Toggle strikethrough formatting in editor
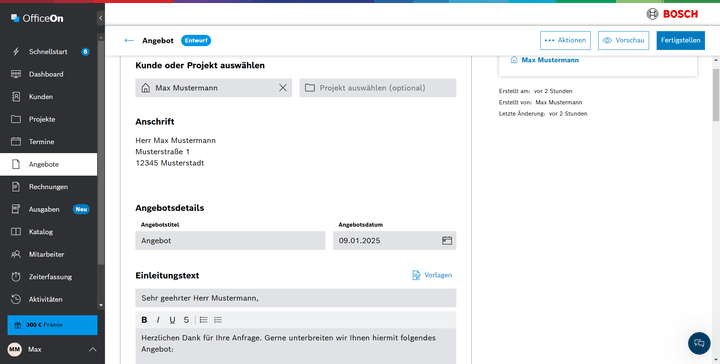The width and height of the screenshot is (720, 364). pyautogui.click(x=186, y=320)
